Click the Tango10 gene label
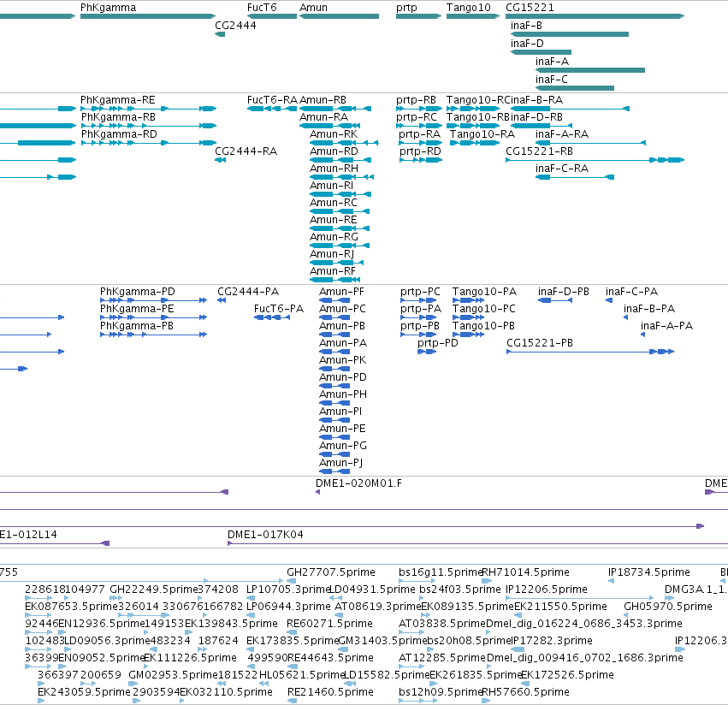This screenshot has height=705, width=728. (469, 8)
